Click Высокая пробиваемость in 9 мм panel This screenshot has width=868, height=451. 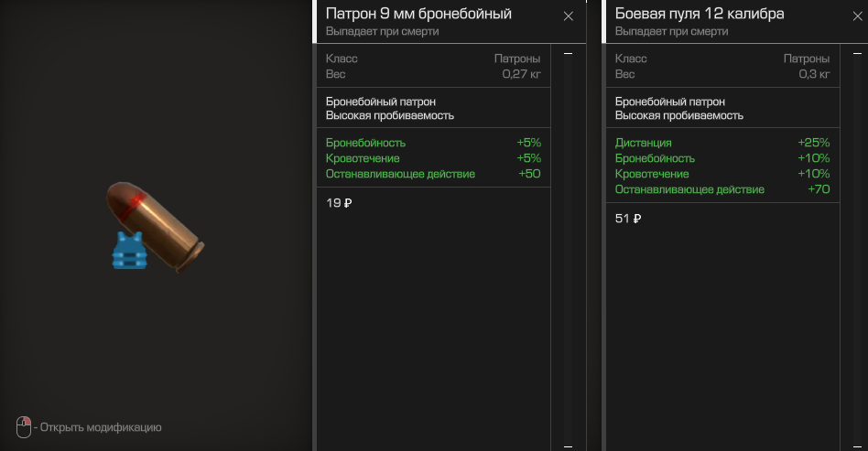click(x=390, y=115)
